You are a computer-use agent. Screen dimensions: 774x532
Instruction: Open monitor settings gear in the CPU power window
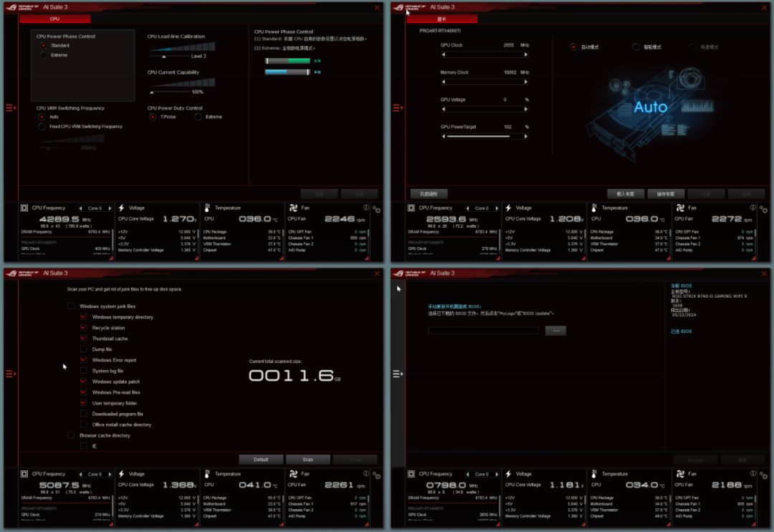pos(377,210)
